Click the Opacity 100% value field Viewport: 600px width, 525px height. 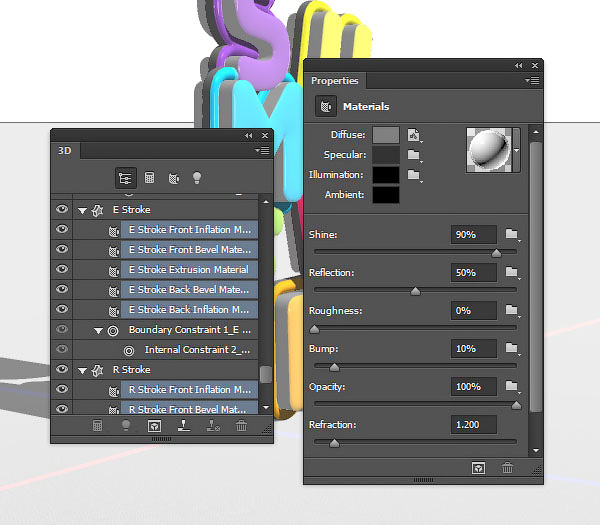(x=474, y=386)
